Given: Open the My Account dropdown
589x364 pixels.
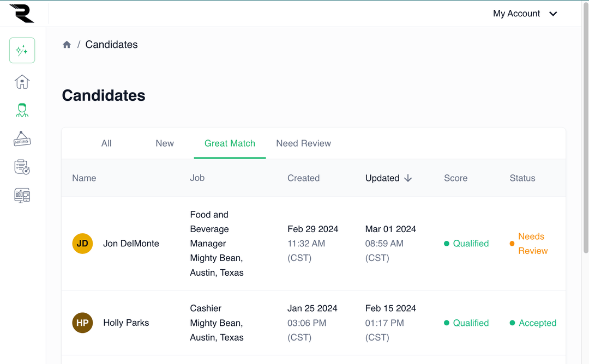Looking at the screenshot, I should point(524,13).
